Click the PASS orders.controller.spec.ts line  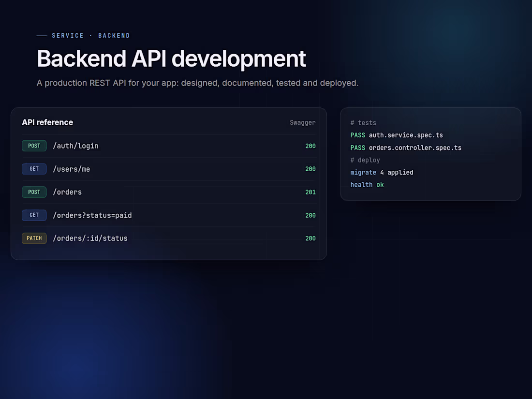(x=406, y=148)
